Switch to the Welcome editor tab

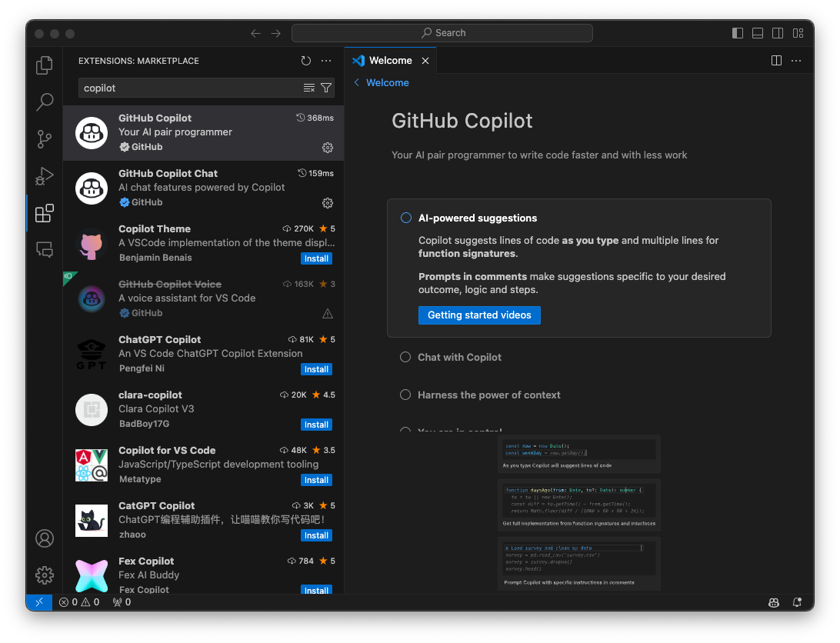[x=390, y=61]
